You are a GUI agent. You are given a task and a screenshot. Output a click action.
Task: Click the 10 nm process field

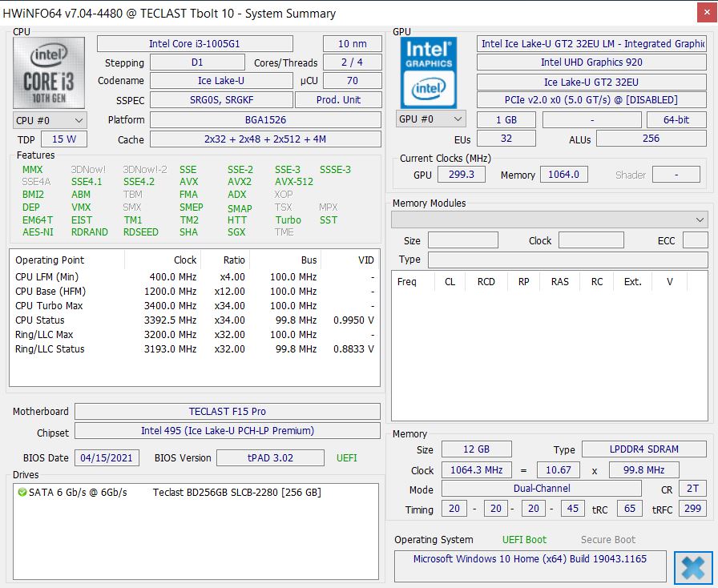(352, 44)
